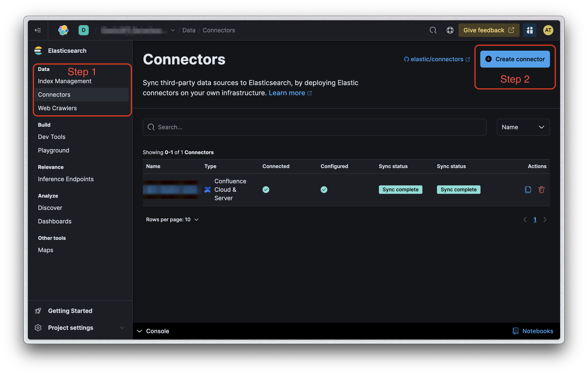
Task: Open Dashboards
Action: [55, 221]
